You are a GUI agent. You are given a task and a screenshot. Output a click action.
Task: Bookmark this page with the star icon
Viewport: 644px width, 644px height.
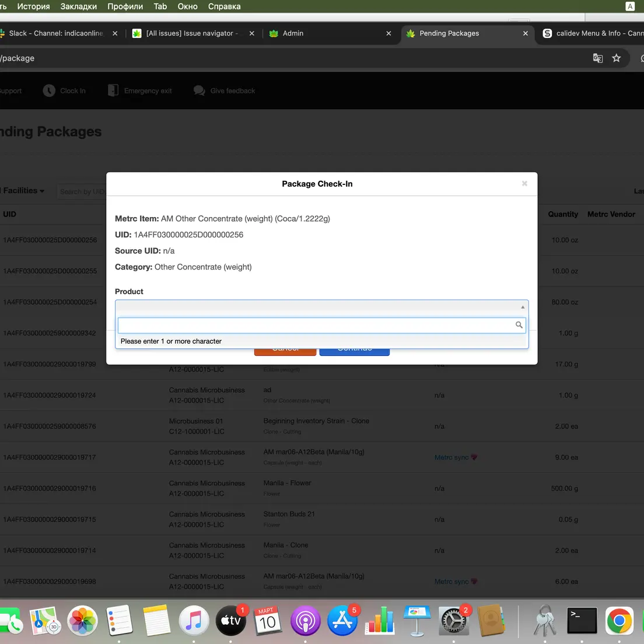coord(616,58)
